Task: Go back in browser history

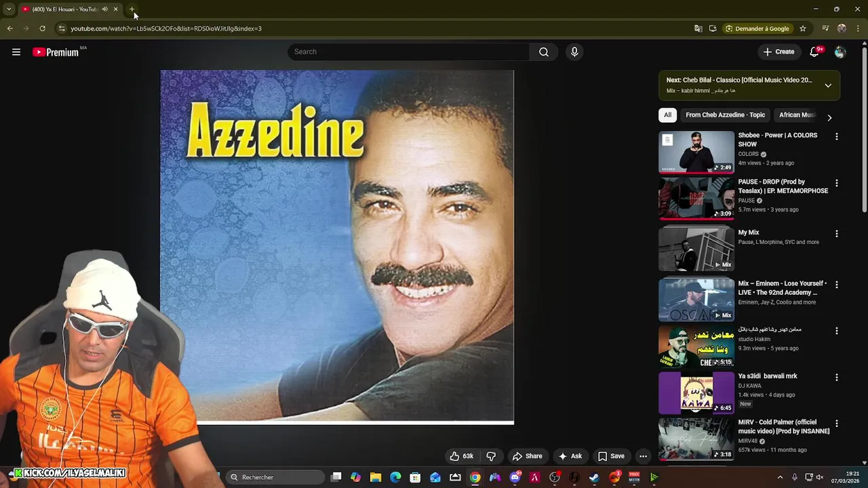Action: tap(9, 28)
